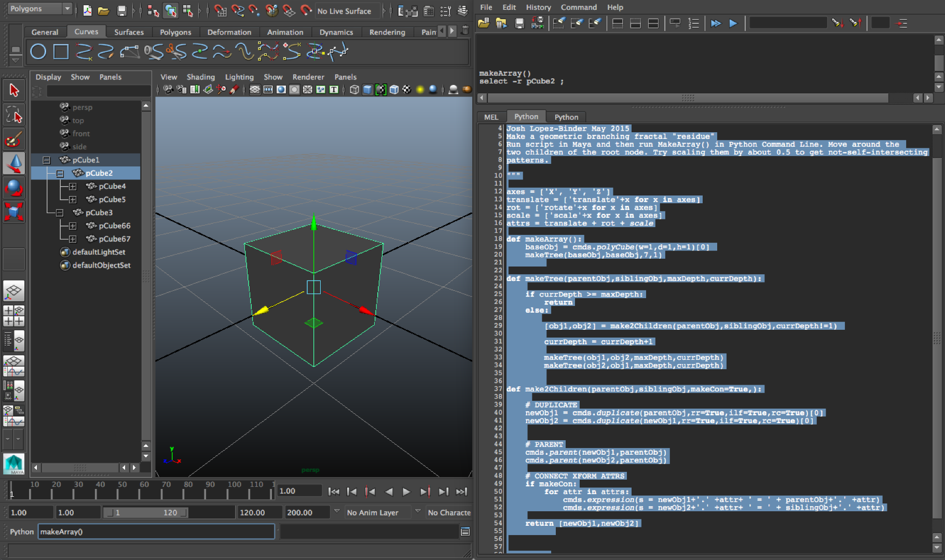Expand the pCube66 tree node
The width and height of the screenshot is (945, 560).
pos(73,226)
